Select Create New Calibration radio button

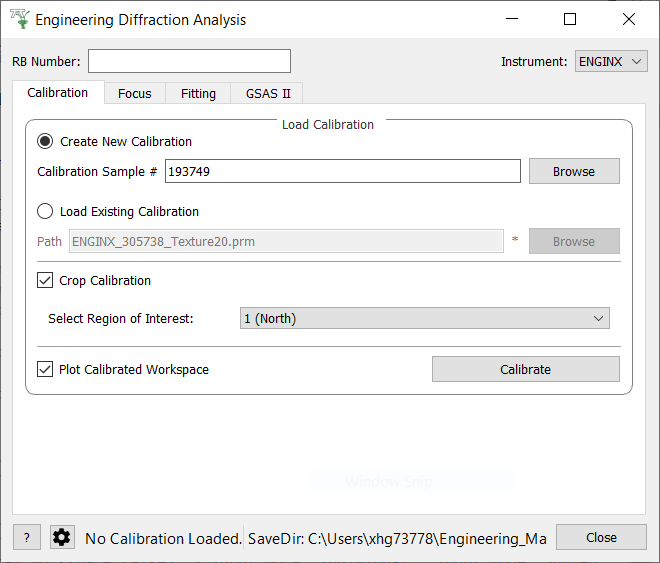click(x=45, y=142)
